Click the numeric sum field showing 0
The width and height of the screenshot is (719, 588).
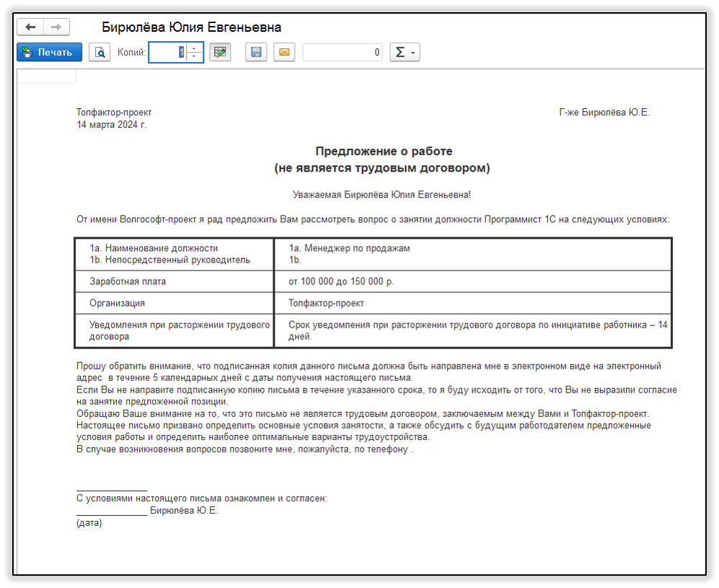[342, 52]
